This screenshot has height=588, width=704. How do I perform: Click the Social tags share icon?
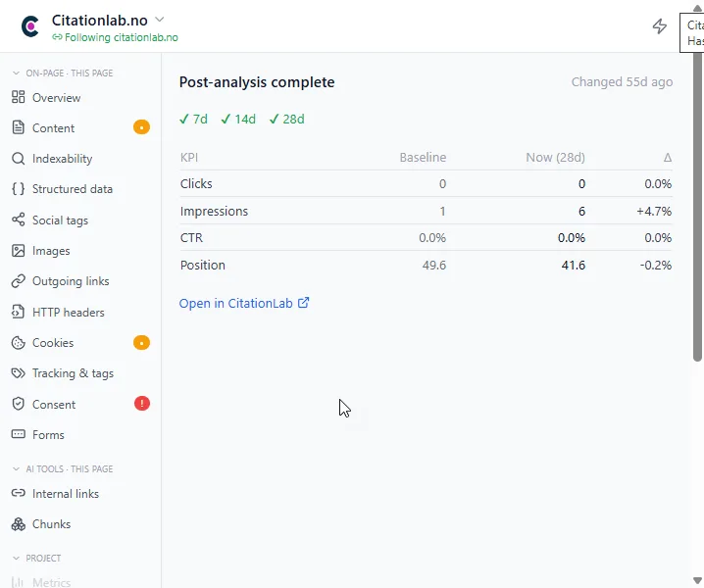click(18, 220)
